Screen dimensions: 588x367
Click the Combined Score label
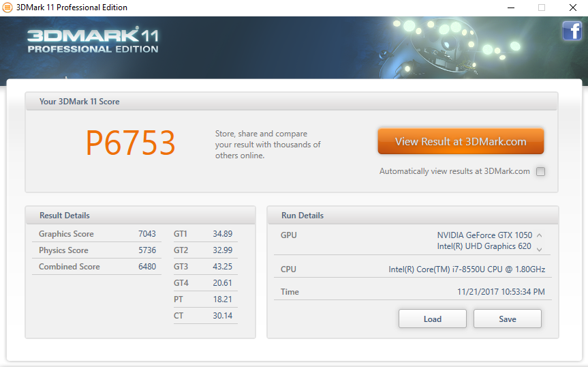(x=69, y=267)
